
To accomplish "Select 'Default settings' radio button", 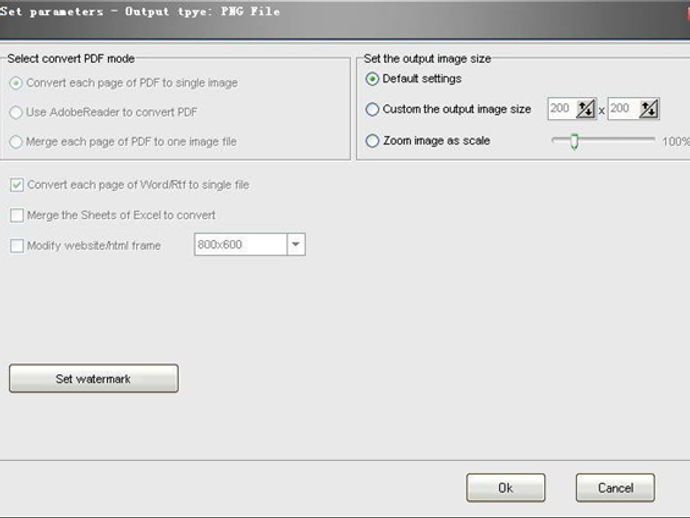I will [x=372, y=79].
